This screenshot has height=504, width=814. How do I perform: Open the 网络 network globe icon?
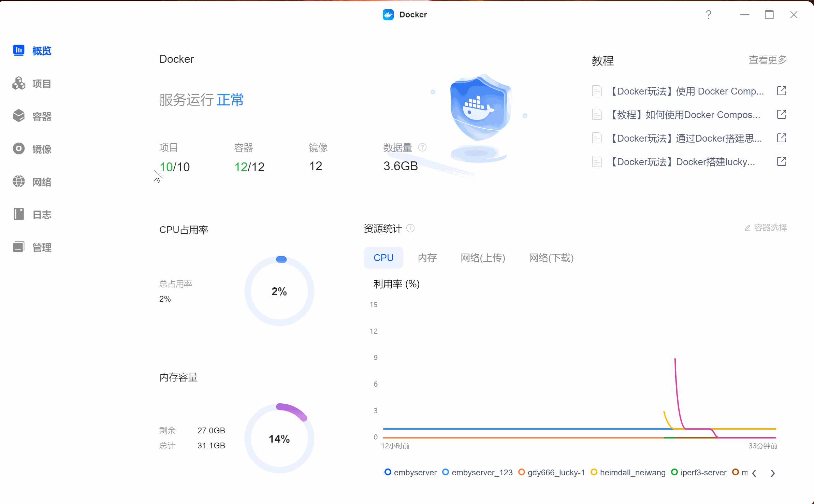[x=19, y=181]
